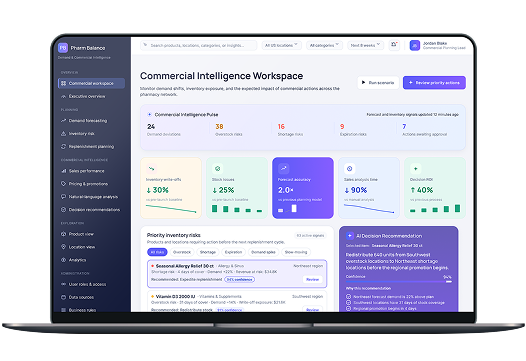Open notifications bell icon in top bar
The width and height of the screenshot is (526, 361).
pyautogui.click(x=394, y=45)
